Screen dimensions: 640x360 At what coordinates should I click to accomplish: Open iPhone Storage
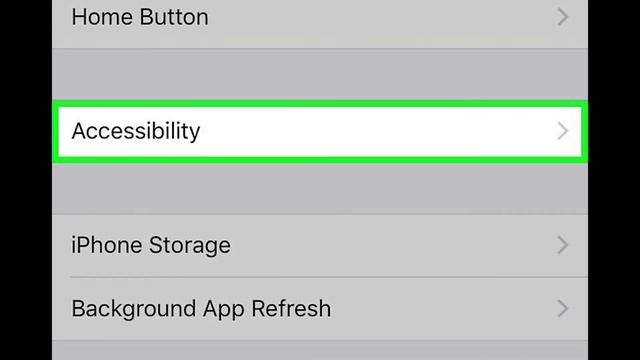(x=320, y=245)
